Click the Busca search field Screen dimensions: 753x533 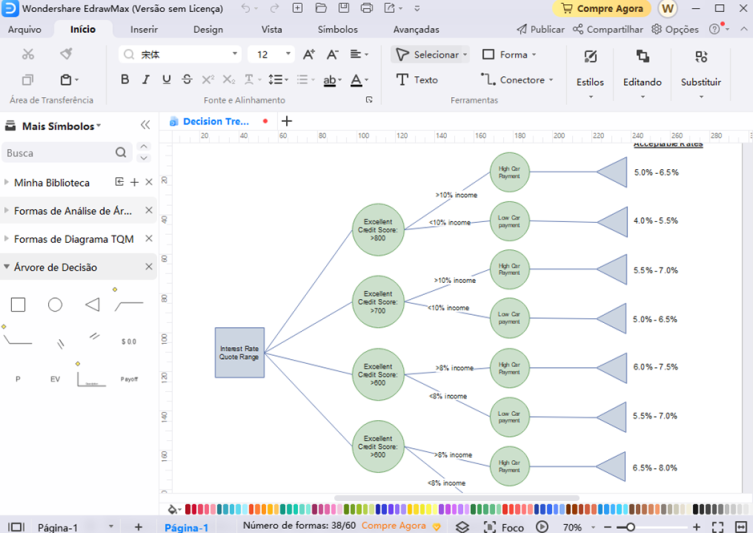click(x=58, y=153)
